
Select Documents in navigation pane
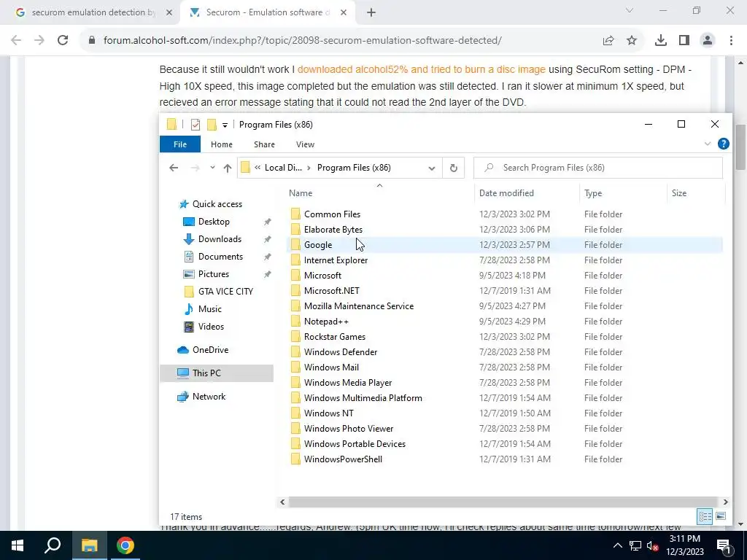click(x=220, y=257)
